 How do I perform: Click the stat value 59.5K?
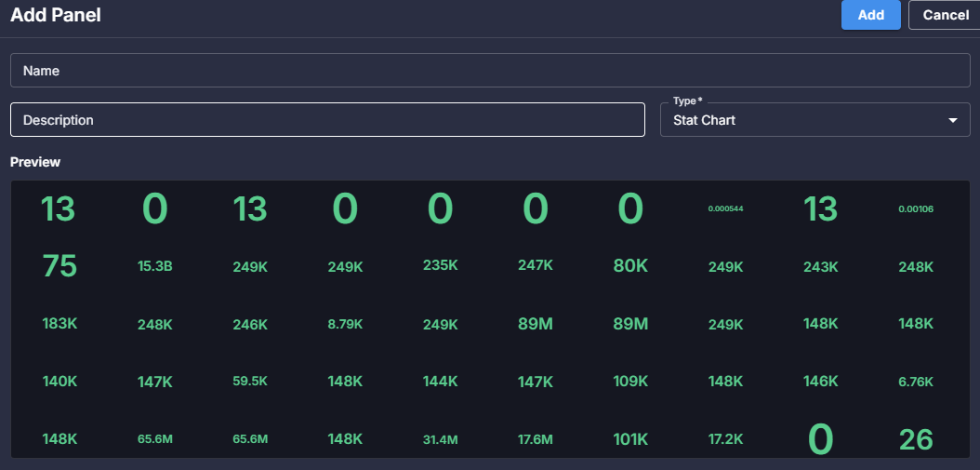tap(250, 381)
